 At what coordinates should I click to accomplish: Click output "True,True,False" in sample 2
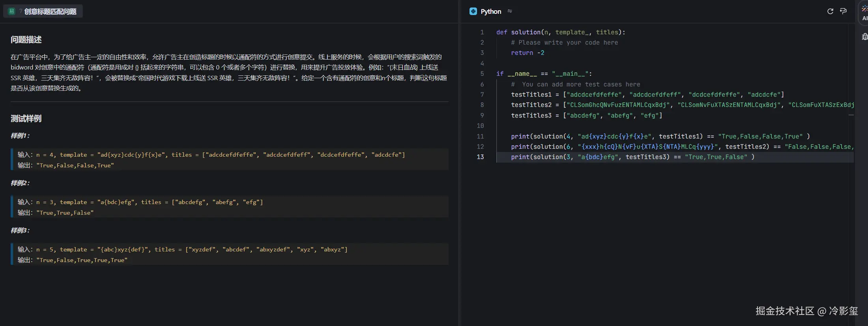(x=65, y=213)
